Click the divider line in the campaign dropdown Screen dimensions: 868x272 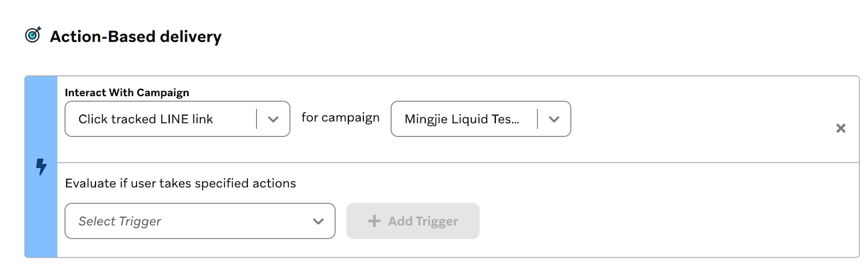[538, 119]
